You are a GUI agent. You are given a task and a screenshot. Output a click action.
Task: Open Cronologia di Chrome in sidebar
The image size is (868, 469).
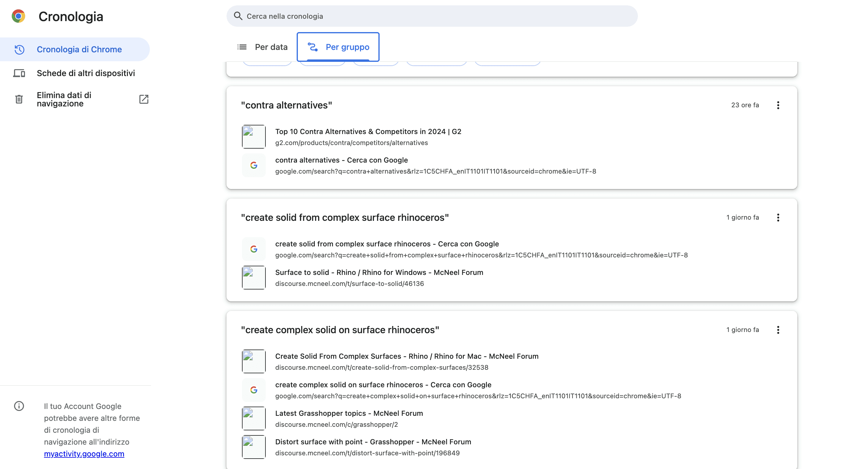(75, 50)
